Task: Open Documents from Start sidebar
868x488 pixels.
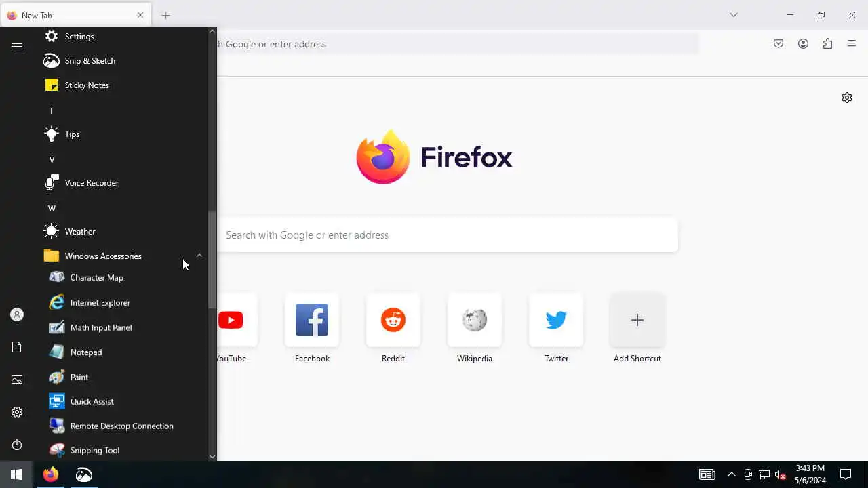Action: [17, 347]
